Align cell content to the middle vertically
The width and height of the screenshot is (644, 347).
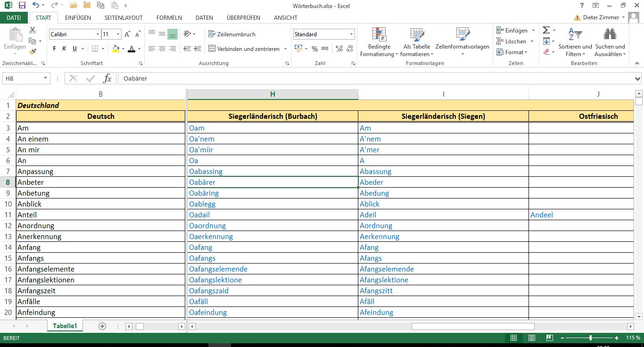click(162, 34)
